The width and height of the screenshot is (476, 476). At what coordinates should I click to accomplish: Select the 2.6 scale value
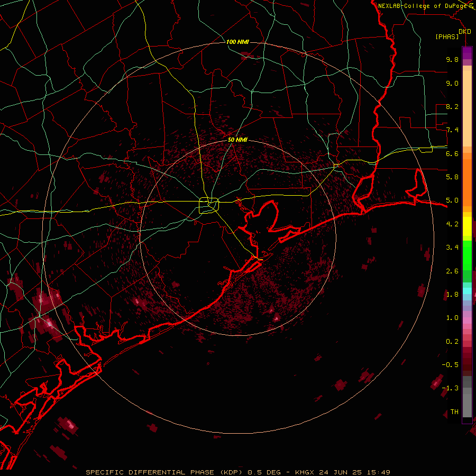452,271
